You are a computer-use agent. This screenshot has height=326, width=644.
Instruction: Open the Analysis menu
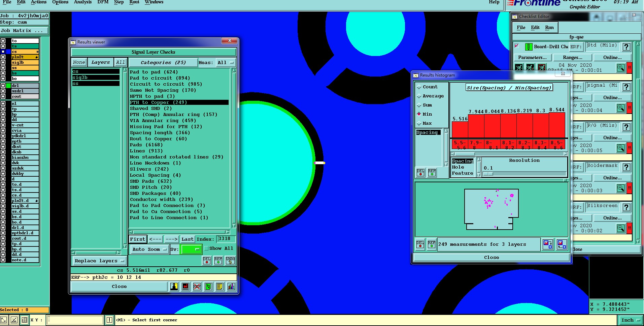83,2
